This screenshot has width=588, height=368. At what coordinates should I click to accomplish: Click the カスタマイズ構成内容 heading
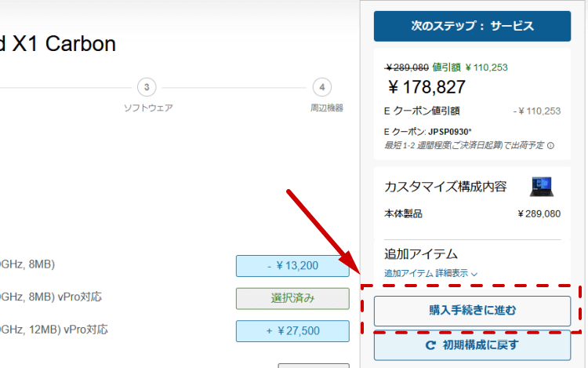tap(445, 187)
